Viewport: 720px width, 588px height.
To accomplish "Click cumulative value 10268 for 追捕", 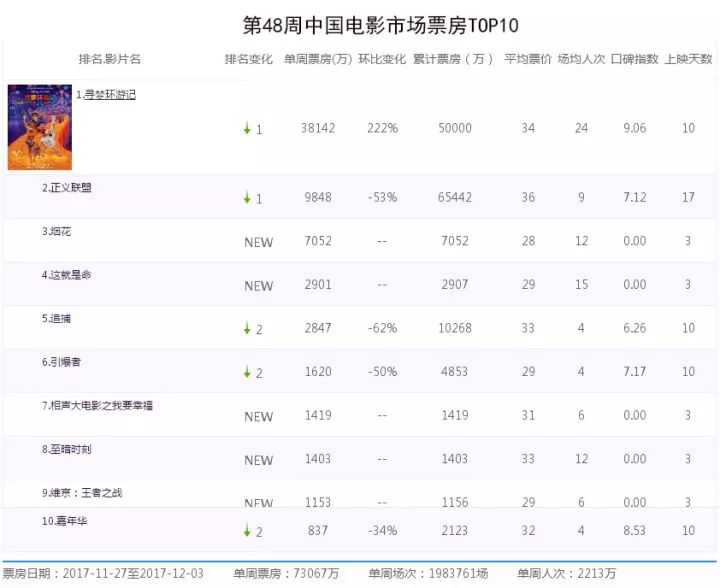I will click(455, 328).
